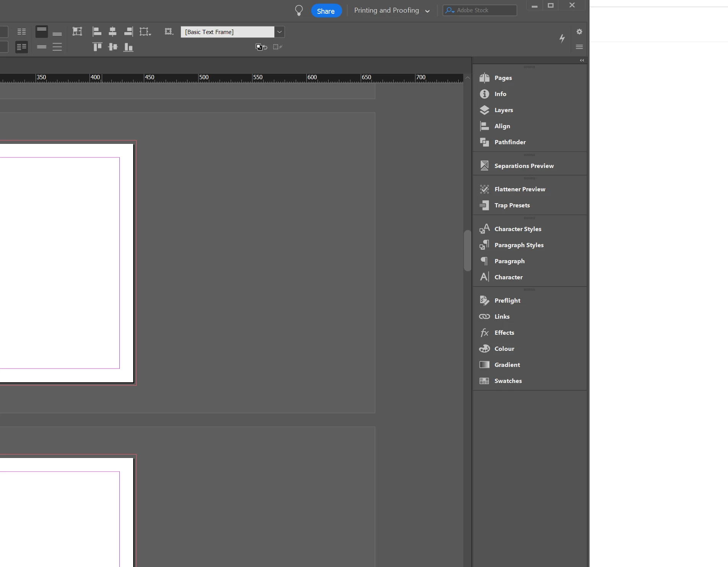The width and height of the screenshot is (728, 567).
Task: Expand the Printing and Proofing workspace switcher
Action: point(392,10)
